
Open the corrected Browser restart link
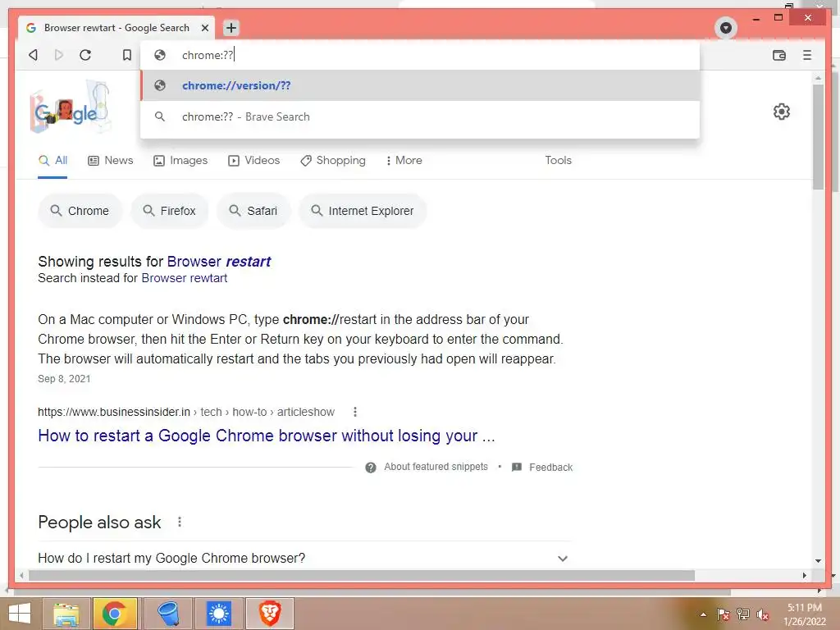(218, 262)
